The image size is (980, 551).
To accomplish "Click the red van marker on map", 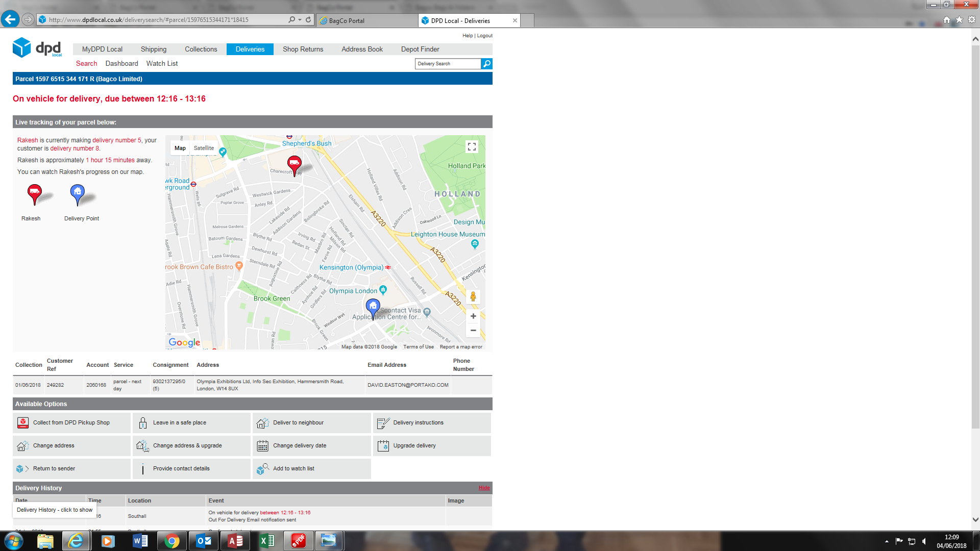I will point(295,164).
